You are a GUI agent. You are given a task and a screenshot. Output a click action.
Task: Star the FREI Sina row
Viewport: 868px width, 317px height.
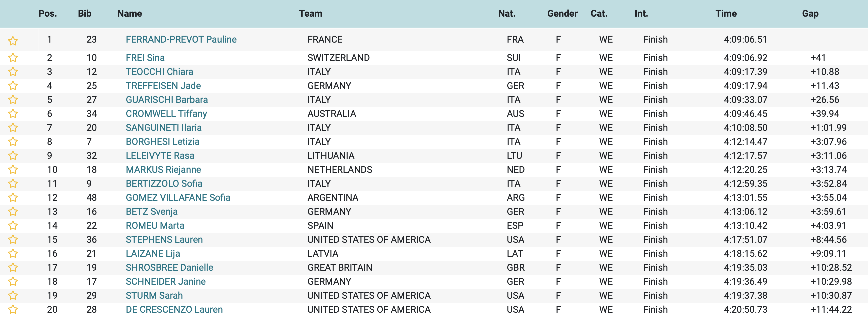click(13, 58)
